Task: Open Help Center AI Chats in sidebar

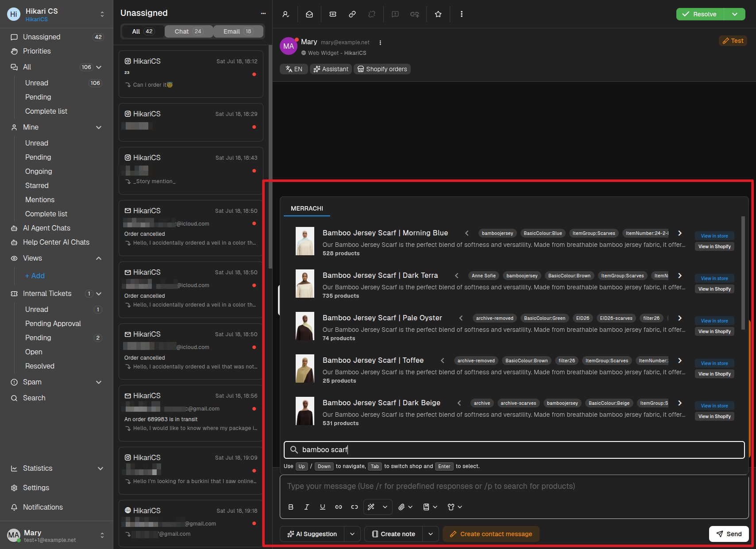Action: pyautogui.click(x=57, y=242)
